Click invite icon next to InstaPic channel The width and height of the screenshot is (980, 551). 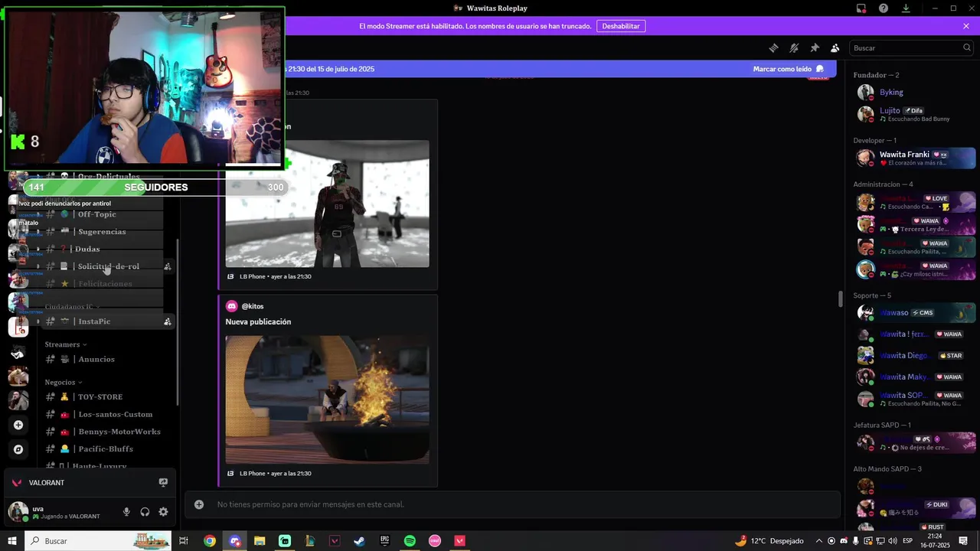(x=167, y=321)
